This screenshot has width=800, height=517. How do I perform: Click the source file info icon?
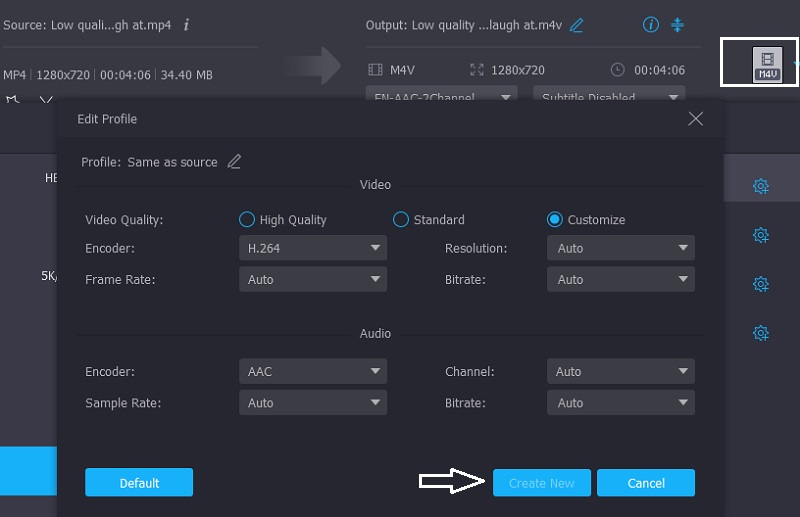(187, 24)
